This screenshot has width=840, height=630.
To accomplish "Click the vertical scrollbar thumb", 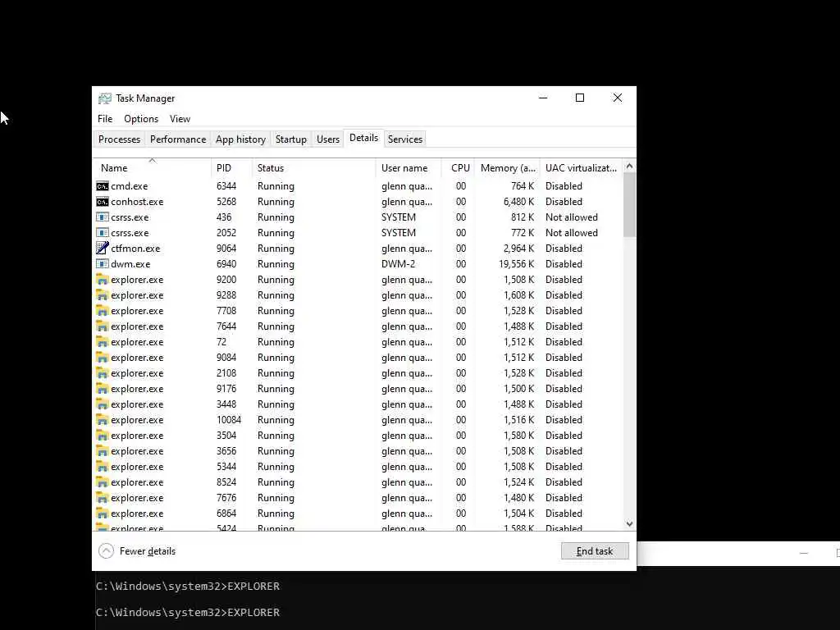I will [x=629, y=204].
